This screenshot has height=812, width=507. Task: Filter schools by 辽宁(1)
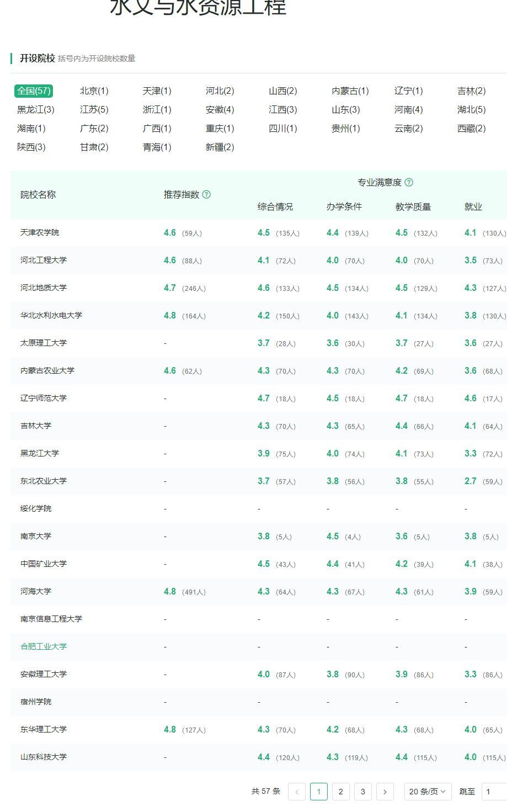click(x=409, y=91)
